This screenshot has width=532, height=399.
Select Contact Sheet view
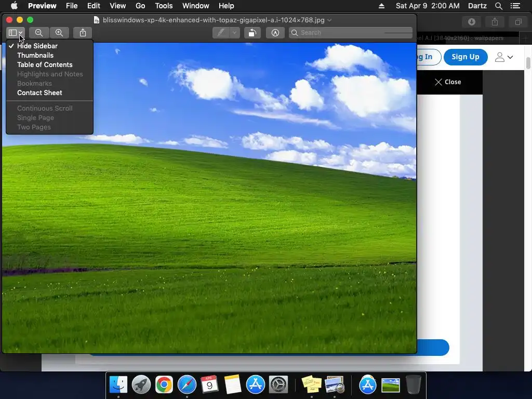49,92
